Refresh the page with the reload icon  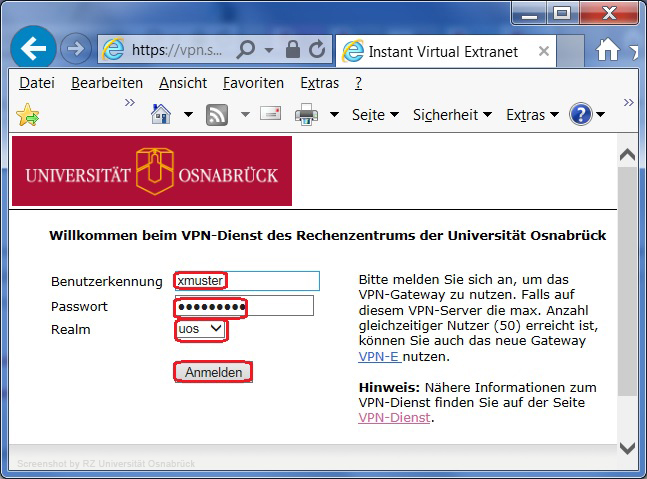coord(317,49)
